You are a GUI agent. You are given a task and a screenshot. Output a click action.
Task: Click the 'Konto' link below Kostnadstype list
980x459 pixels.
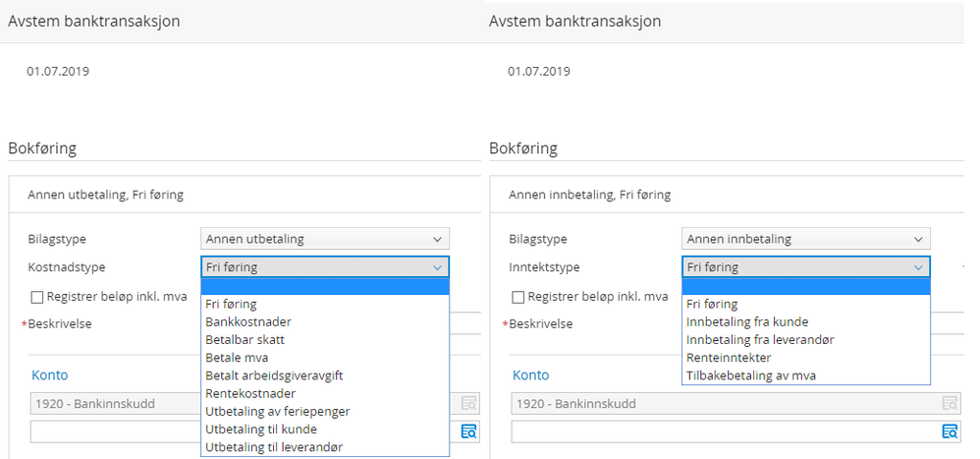[50, 375]
